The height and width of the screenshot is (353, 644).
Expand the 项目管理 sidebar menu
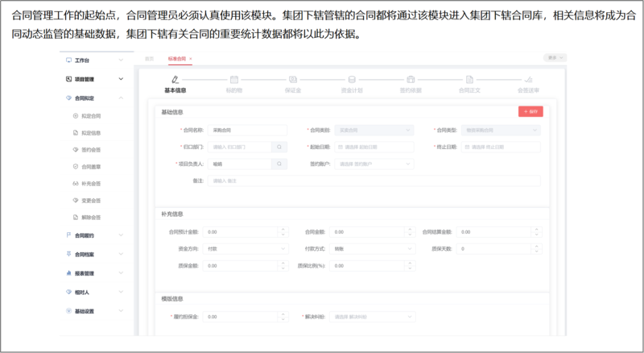tap(94, 79)
